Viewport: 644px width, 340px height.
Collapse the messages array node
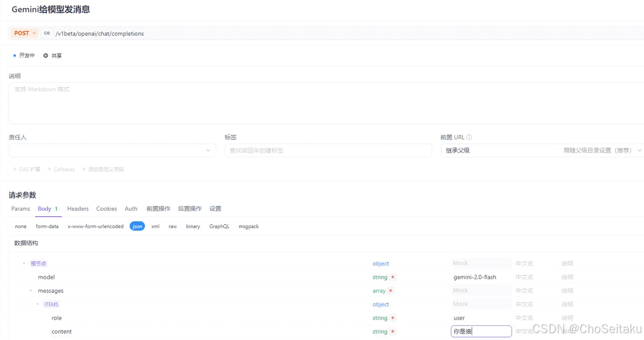31,291
